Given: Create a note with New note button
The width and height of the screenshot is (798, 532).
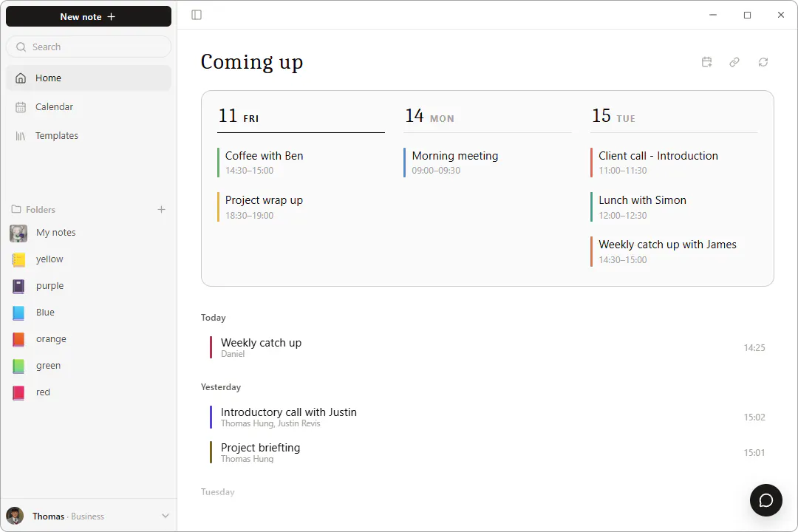Looking at the screenshot, I should pyautogui.click(x=89, y=16).
